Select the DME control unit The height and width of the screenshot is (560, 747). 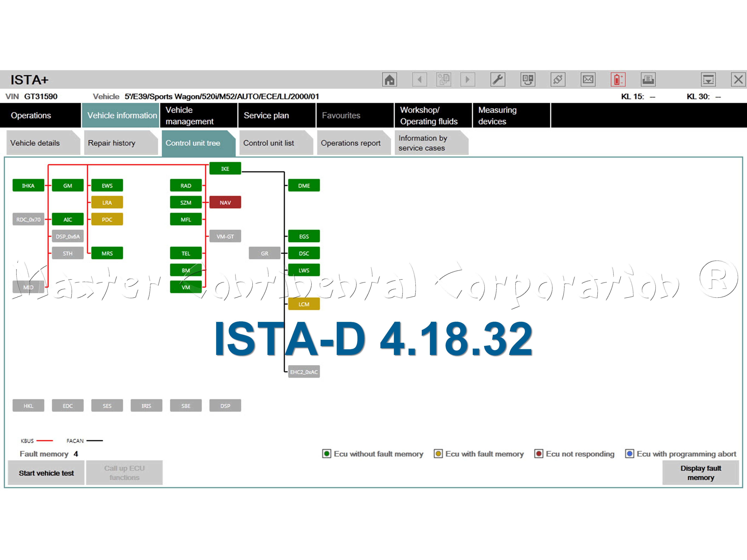tap(304, 185)
